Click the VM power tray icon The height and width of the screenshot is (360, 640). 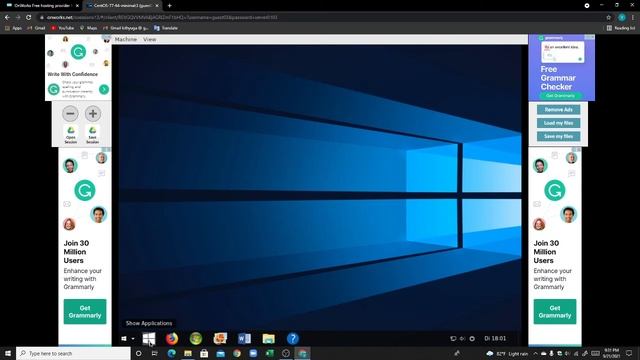[x=472, y=338]
